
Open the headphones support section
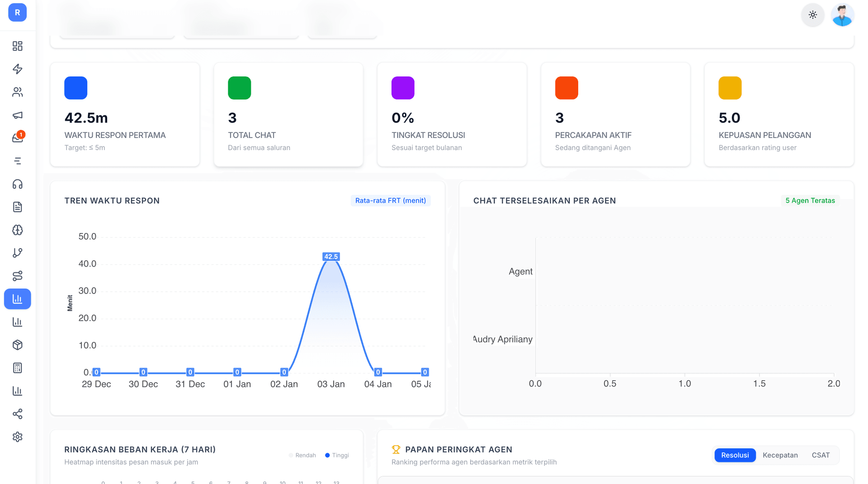pos(18,184)
